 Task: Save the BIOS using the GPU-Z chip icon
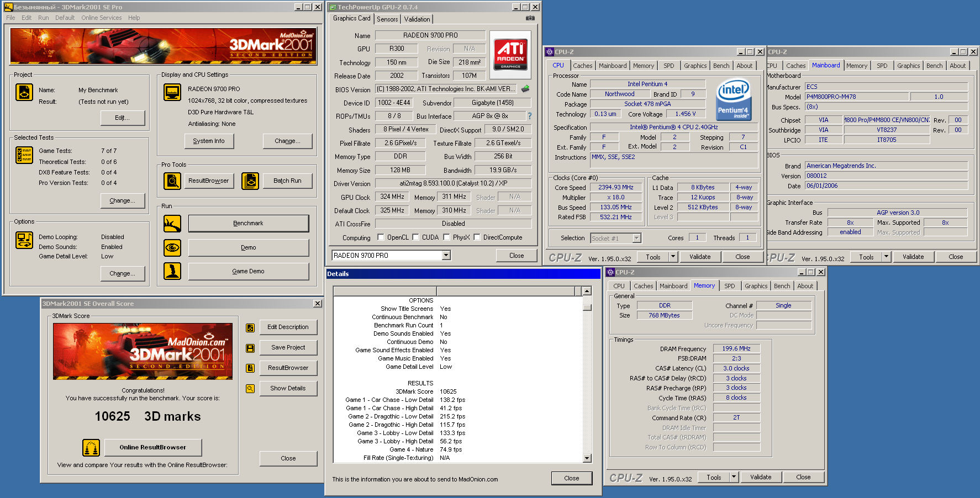[x=525, y=88]
